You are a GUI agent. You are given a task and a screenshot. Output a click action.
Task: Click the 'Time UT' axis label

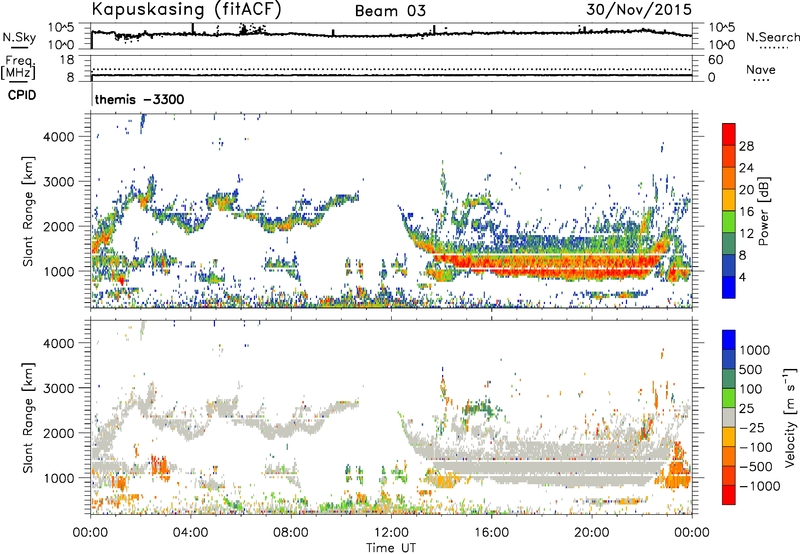pos(391,548)
